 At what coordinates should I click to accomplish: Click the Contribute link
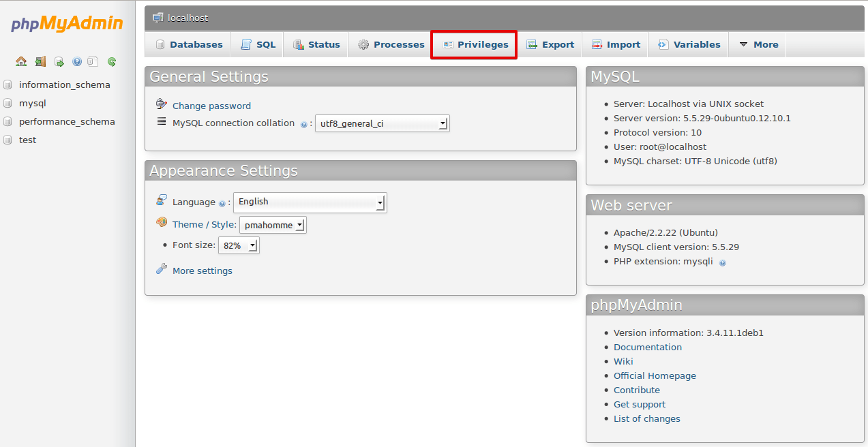click(637, 390)
